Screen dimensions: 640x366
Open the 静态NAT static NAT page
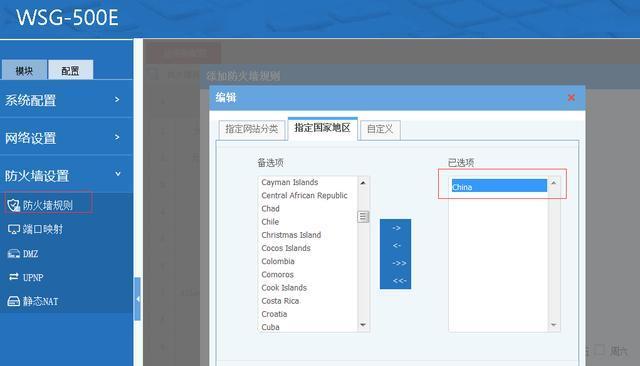[x=33, y=302]
